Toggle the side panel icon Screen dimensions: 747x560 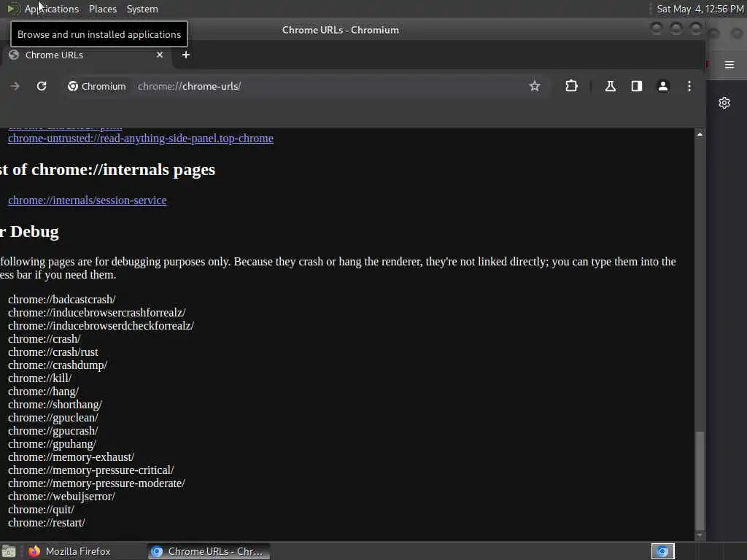(x=636, y=86)
